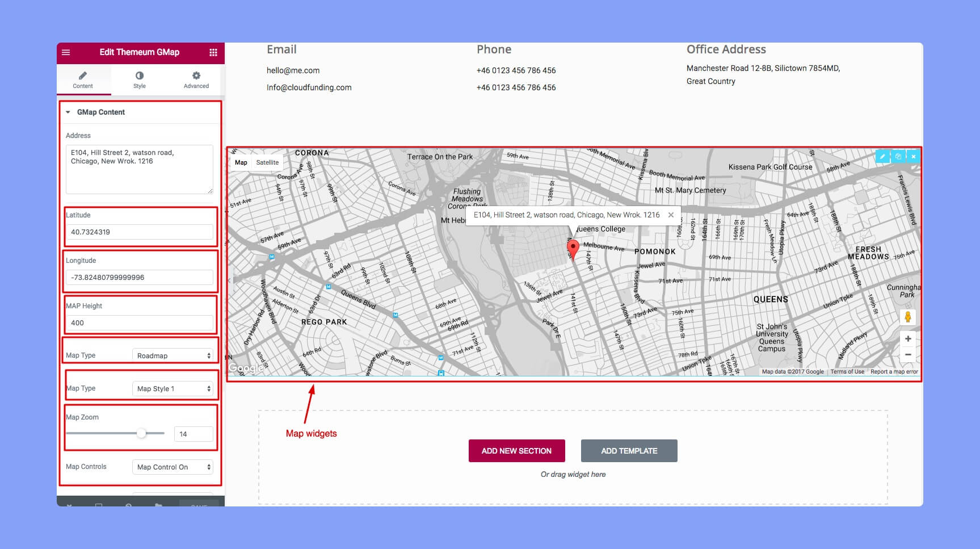This screenshot has height=549, width=980.
Task: Click the Email heading
Action: (x=281, y=49)
